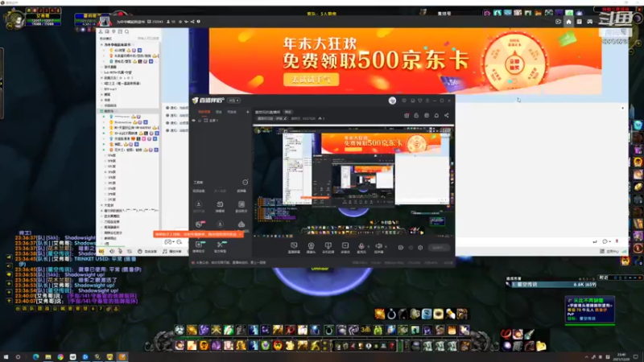
Task: Open mode dropdown beside streaming companion logo
Action: (234, 101)
